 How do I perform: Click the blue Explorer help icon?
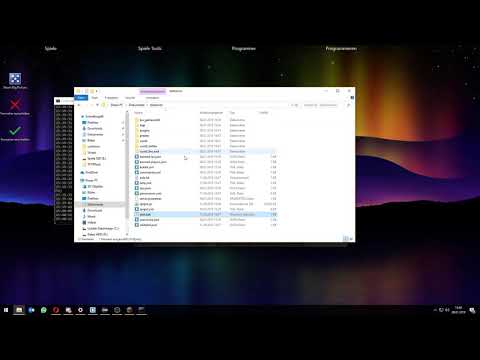[x=352, y=98]
